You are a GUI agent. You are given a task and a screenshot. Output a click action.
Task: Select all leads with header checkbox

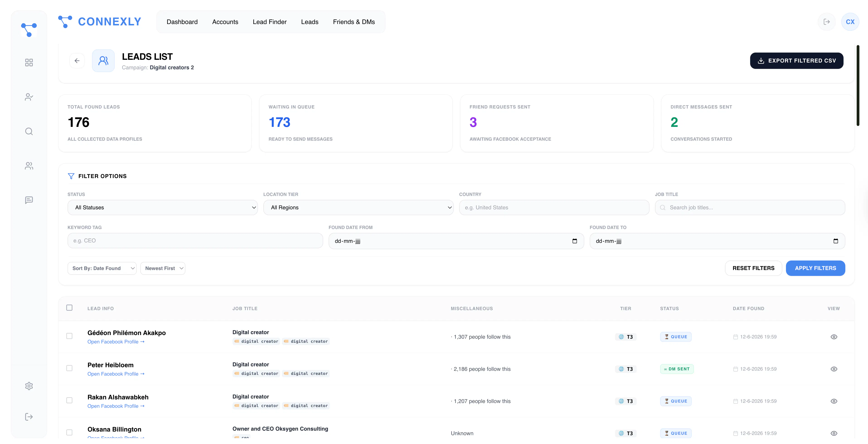[x=69, y=308]
